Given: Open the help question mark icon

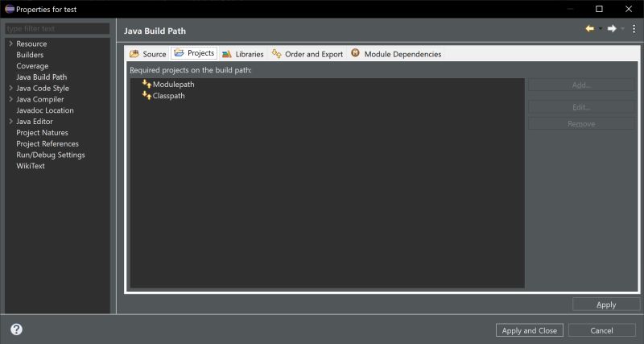Looking at the screenshot, I should pos(16,329).
